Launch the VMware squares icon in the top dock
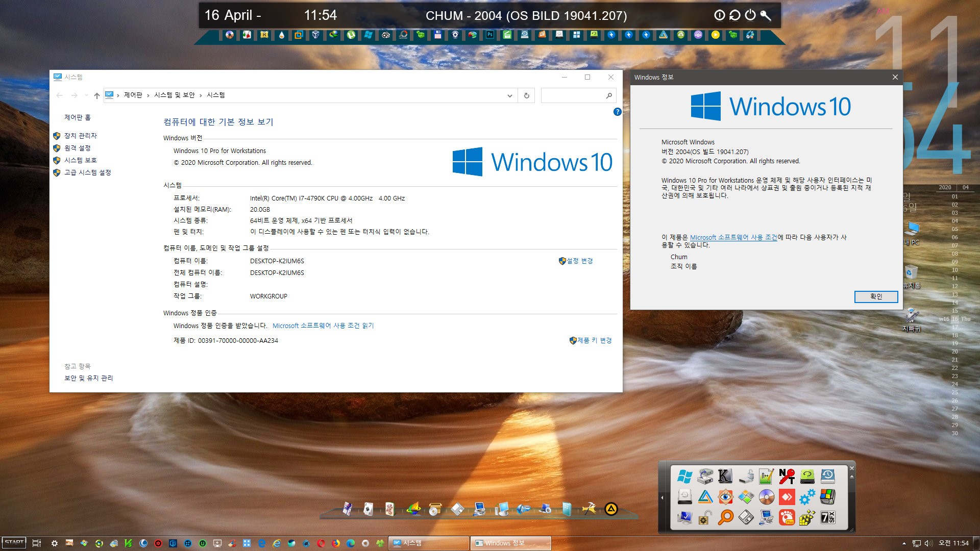The width and height of the screenshot is (980, 551). click(x=299, y=35)
